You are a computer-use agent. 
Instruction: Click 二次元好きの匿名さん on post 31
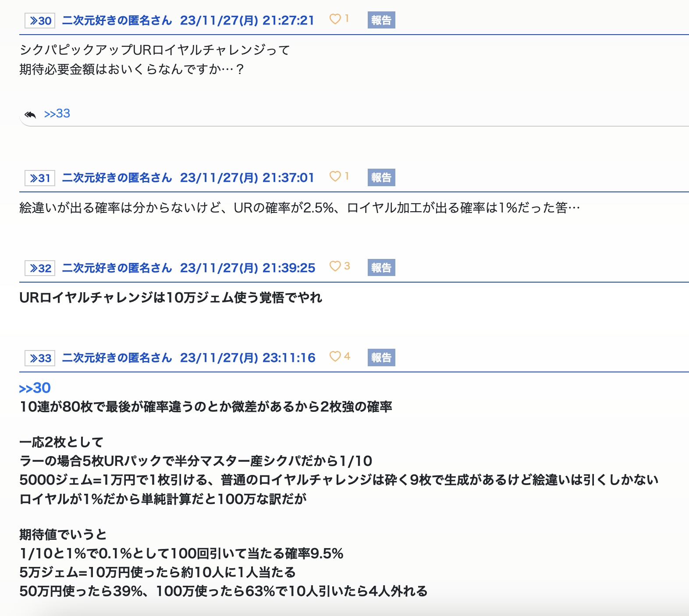[x=117, y=178]
